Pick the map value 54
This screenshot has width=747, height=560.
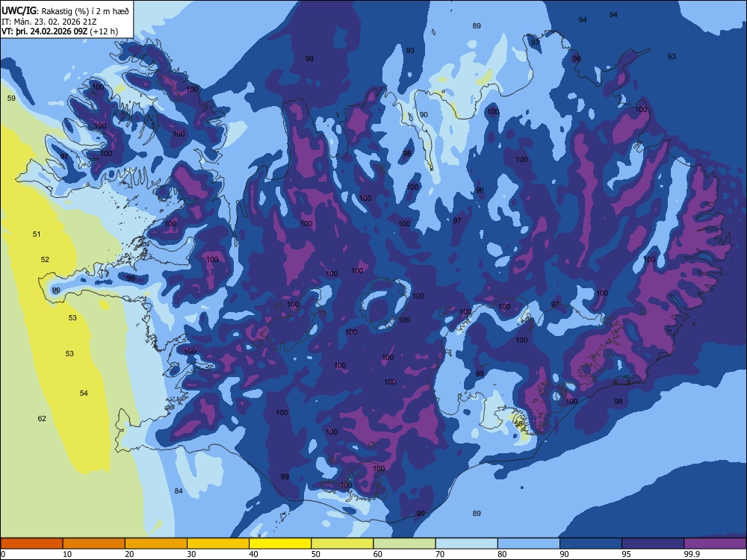84,393
